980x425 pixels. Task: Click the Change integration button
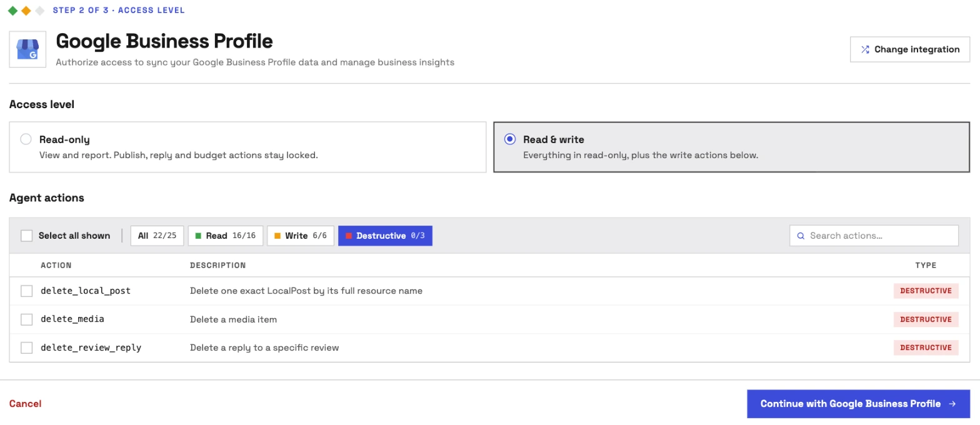coord(910,49)
